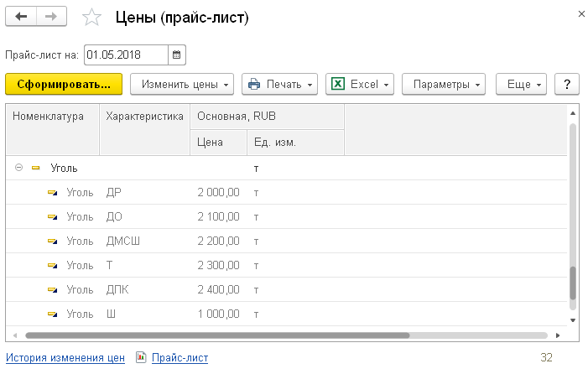Viewport: 588px width, 374px height.
Task: Click the help question mark button
Action: click(568, 85)
